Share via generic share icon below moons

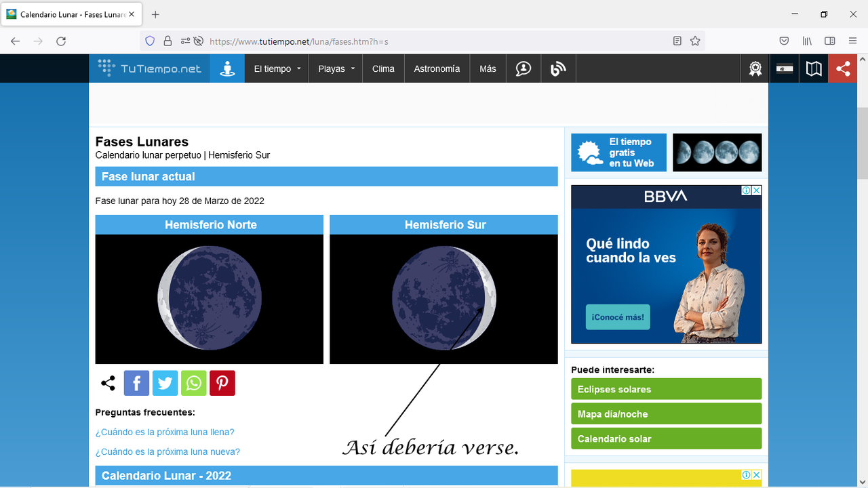108,383
